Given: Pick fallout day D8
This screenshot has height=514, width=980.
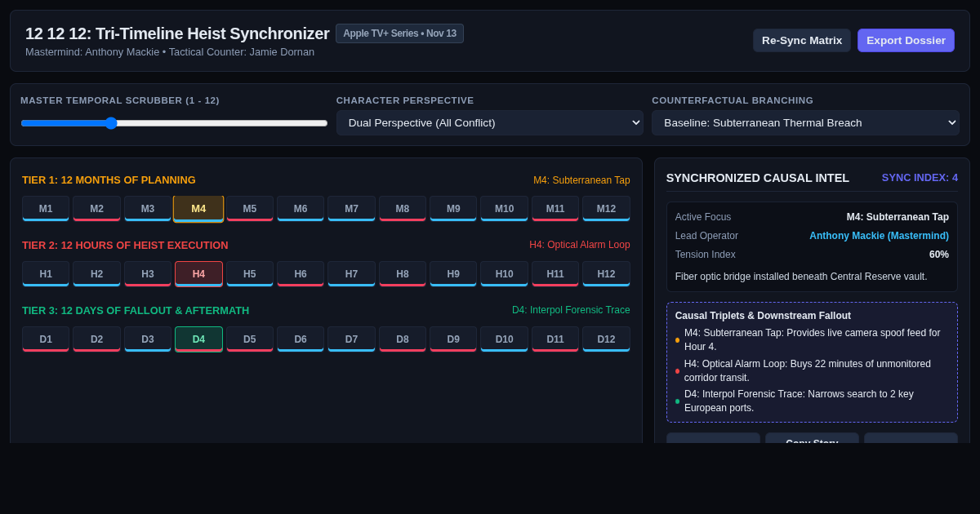Looking at the screenshot, I should click(403, 339).
